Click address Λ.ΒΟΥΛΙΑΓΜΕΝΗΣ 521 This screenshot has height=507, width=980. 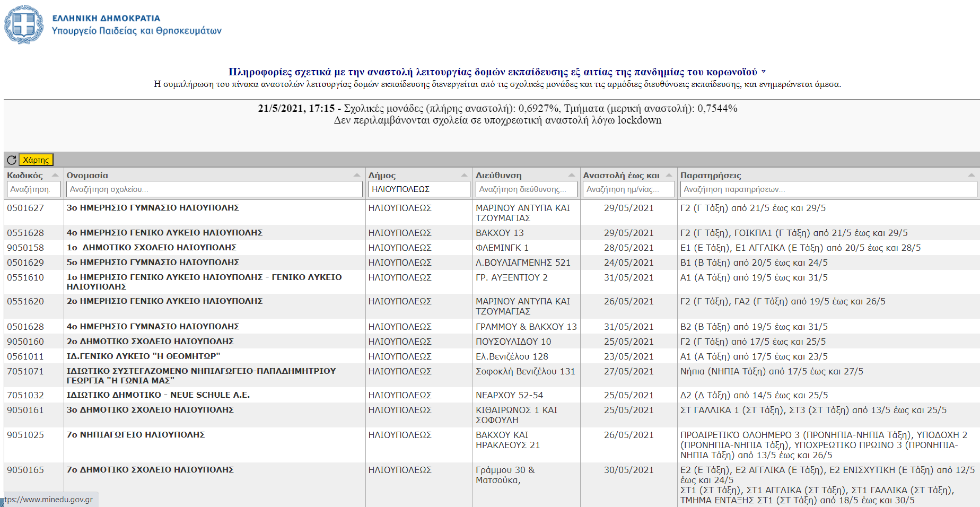(x=523, y=263)
